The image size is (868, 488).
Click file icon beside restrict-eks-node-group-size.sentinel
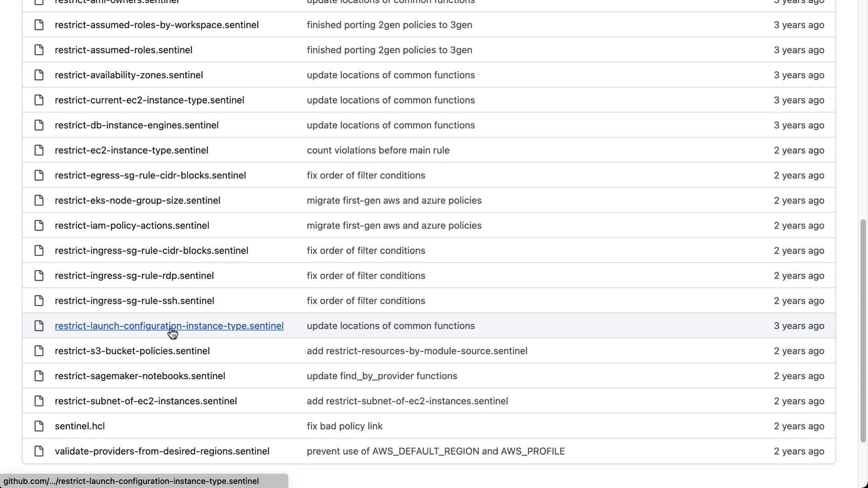[x=39, y=200]
